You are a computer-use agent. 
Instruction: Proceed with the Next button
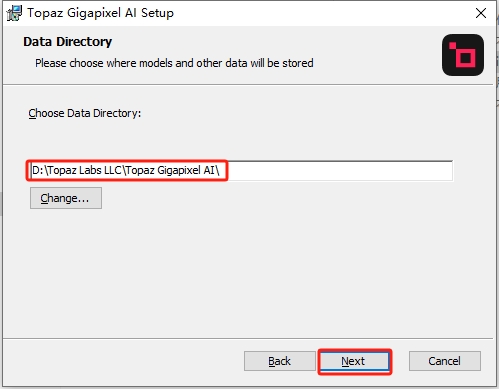point(355,361)
